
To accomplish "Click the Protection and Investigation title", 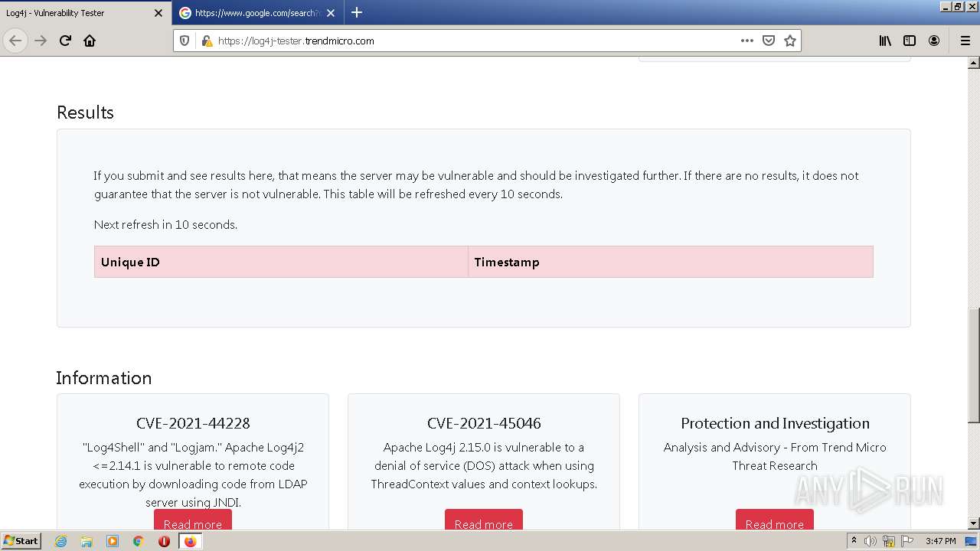I will (775, 423).
